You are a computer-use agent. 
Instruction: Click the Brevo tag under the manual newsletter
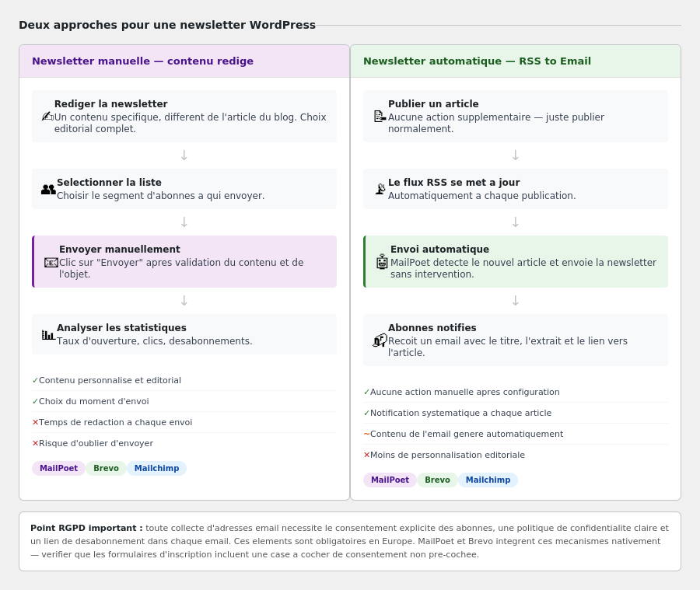107,468
